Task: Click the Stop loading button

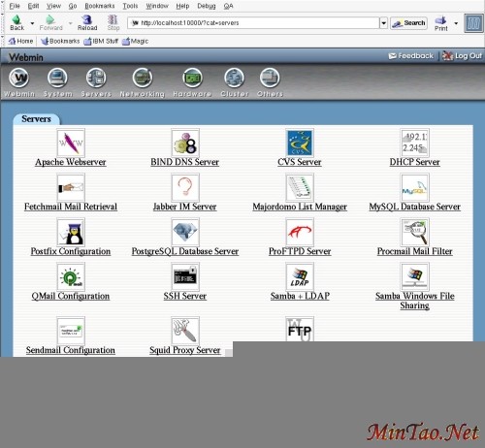Action: coord(113,23)
